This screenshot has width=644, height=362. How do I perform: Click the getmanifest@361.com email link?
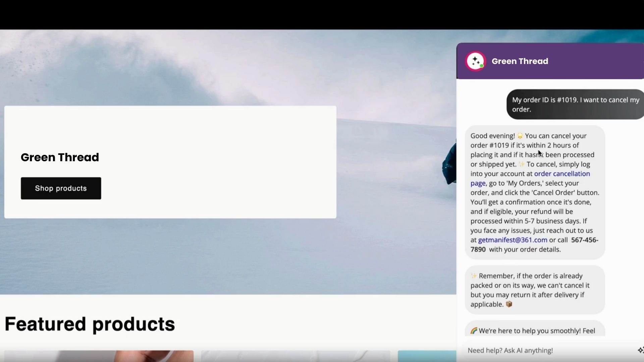[513, 240]
